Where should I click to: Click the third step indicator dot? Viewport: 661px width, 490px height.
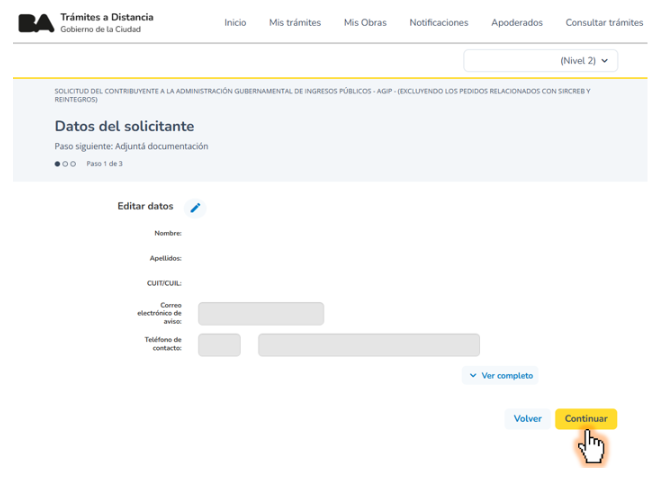(73, 163)
